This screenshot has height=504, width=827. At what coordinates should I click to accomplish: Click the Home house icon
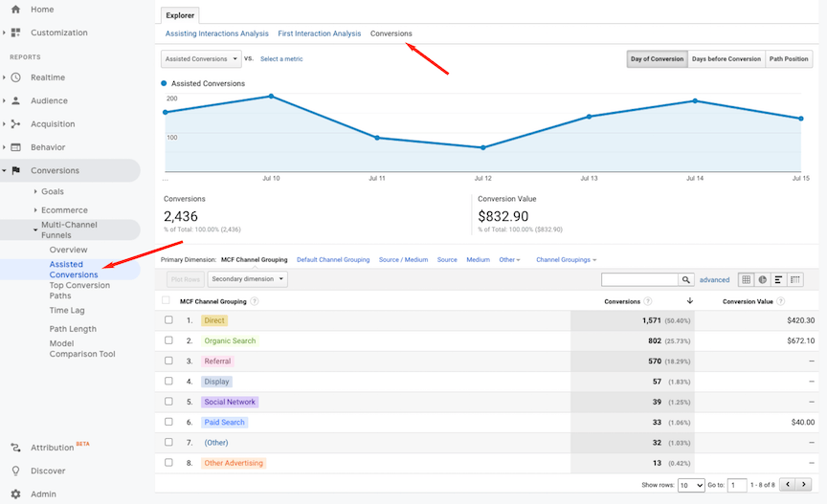click(x=16, y=10)
